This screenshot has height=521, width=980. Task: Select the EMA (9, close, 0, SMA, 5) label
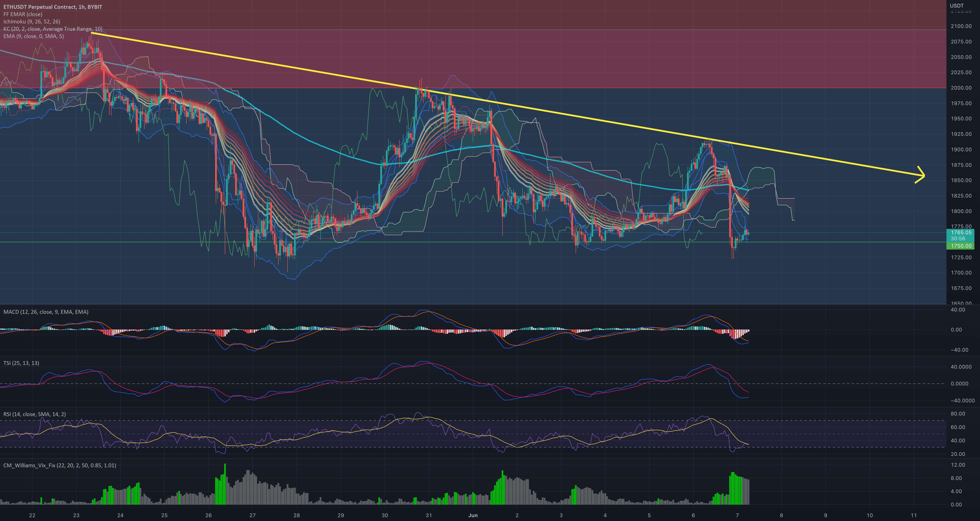[x=34, y=36]
